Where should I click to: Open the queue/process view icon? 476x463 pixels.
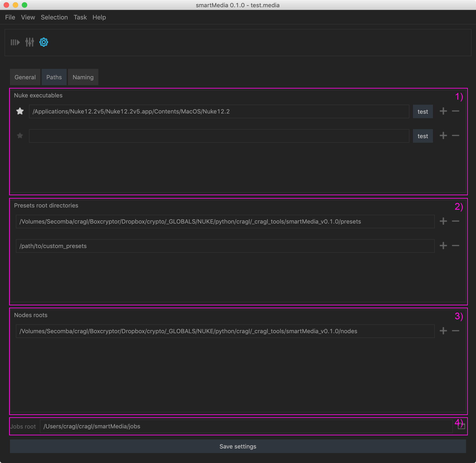(x=15, y=42)
